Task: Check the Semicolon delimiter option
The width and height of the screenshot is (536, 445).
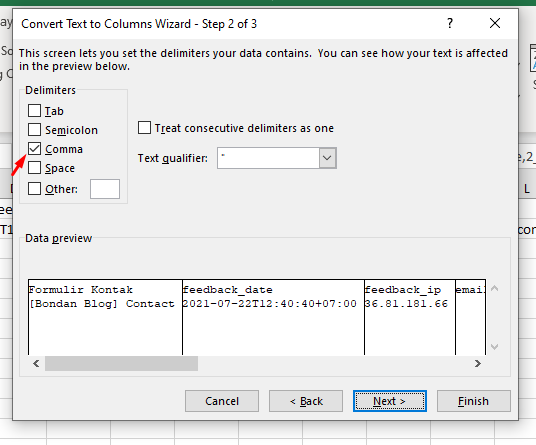Action: click(35, 130)
